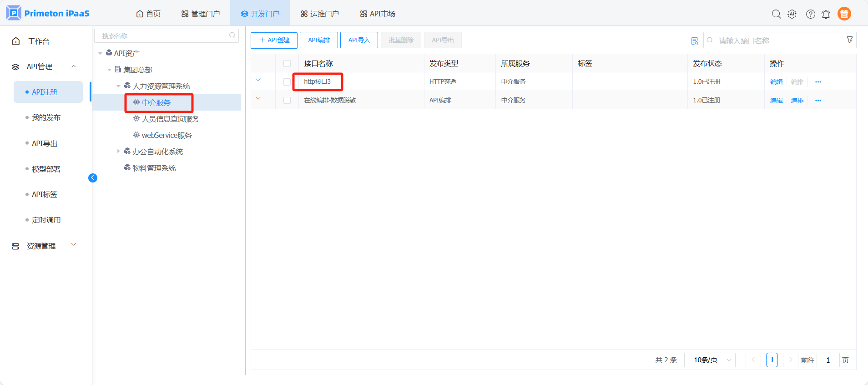Expand the http接口3 row details
Image resolution: width=868 pixels, height=385 pixels.
point(258,80)
